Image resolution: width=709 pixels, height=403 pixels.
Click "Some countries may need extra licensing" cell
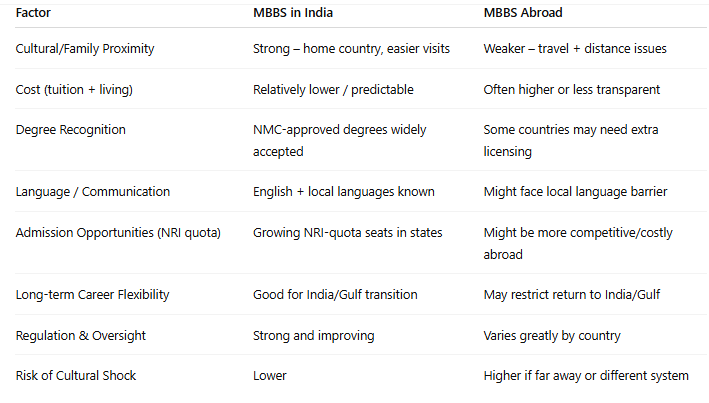[x=570, y=140]
